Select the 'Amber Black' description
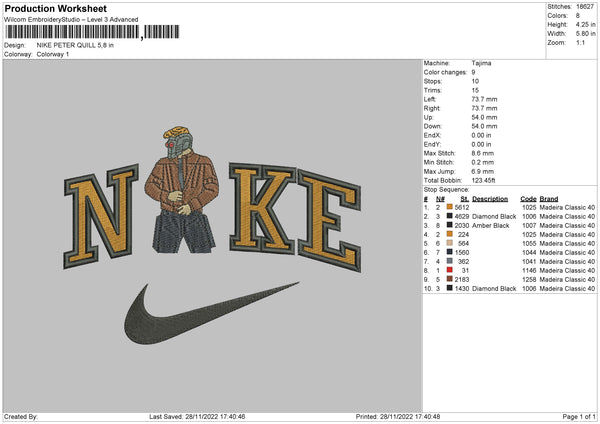 [x=491, y=225]
